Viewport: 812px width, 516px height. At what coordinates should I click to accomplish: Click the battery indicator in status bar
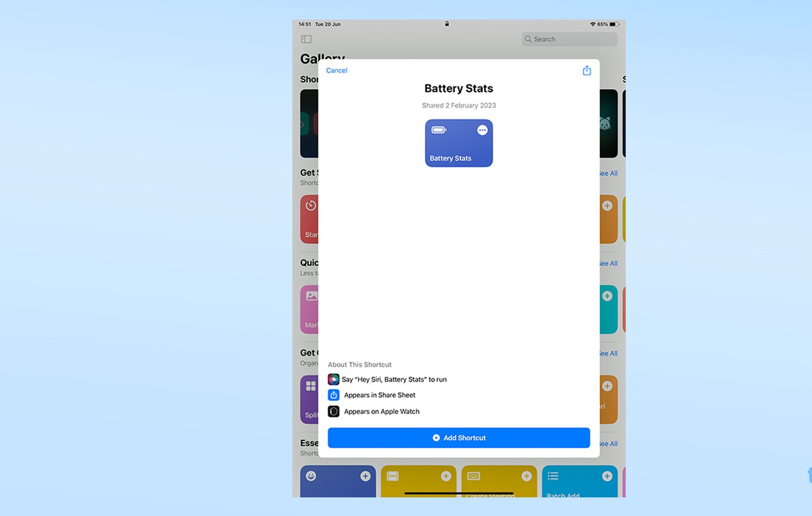pos(614,24)
